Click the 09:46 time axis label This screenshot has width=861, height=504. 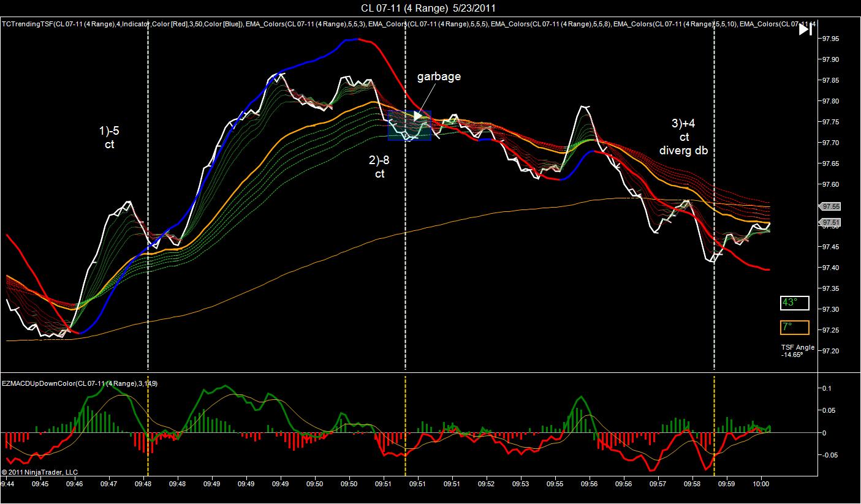[x=75, y=484]
